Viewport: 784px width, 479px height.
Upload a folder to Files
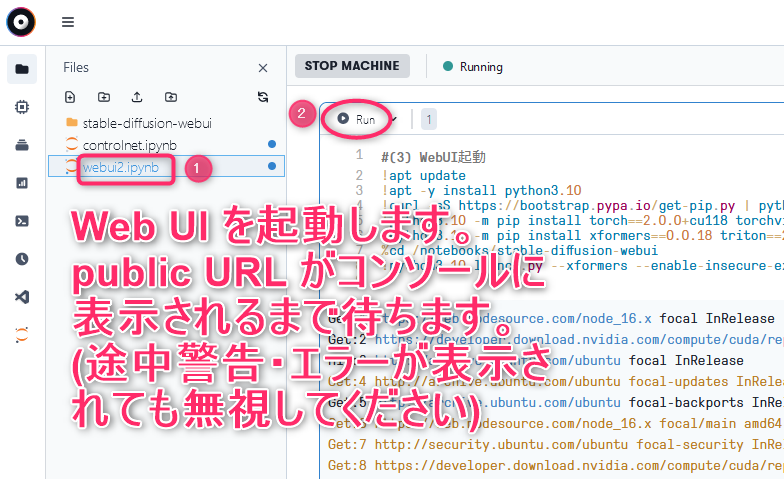171,97
